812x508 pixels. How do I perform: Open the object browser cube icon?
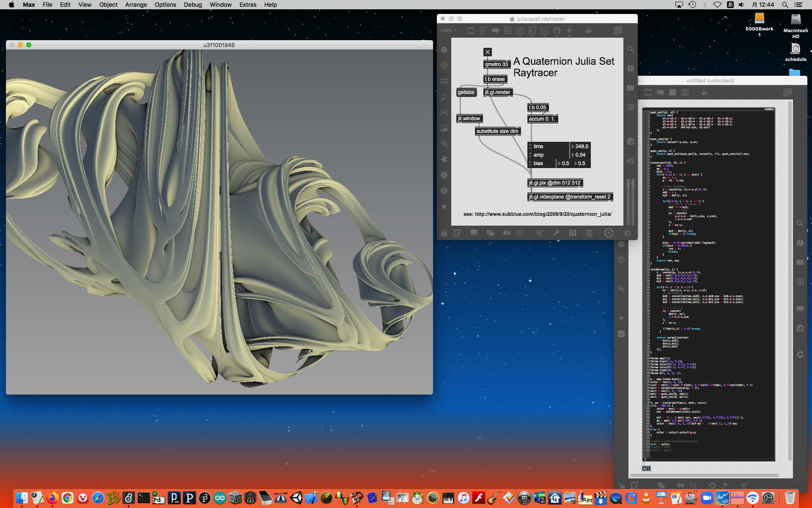pos(444,50)
